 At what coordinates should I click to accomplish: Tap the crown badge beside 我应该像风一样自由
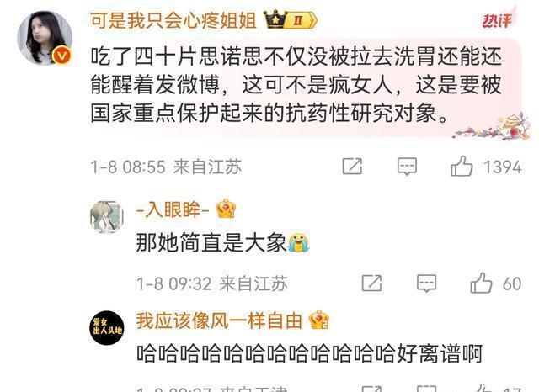(319, 320)
